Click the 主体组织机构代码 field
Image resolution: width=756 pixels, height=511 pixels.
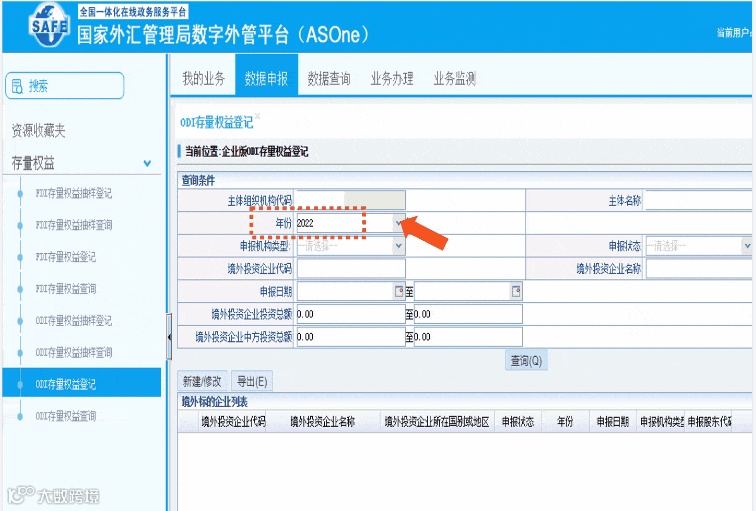pyautogui.click(x=351, y=200)
